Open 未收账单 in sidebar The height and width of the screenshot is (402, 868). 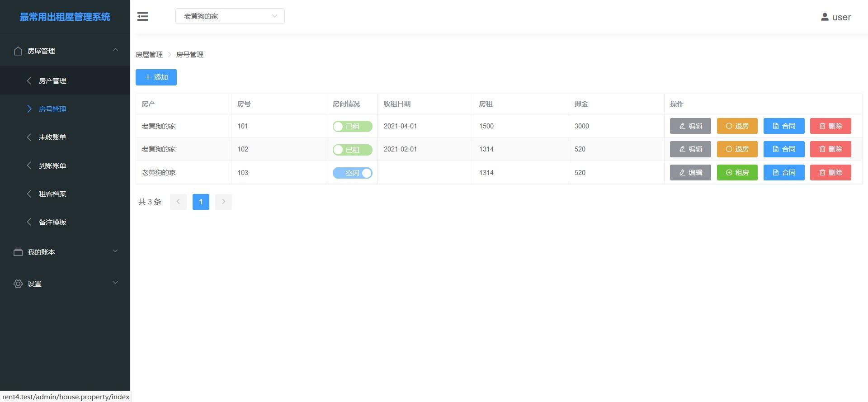65,137
